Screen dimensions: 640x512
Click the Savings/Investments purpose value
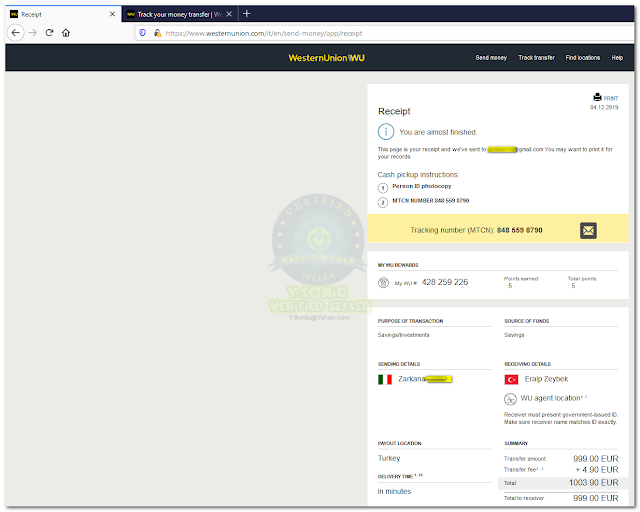click(x=404, y=335)
